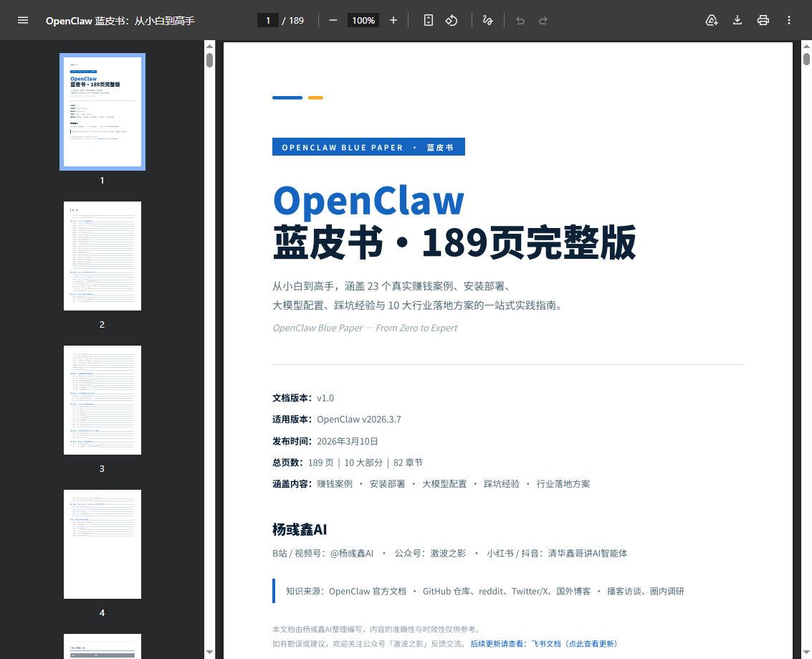Click the redo arrow in the toolbar

pos(543,20)
